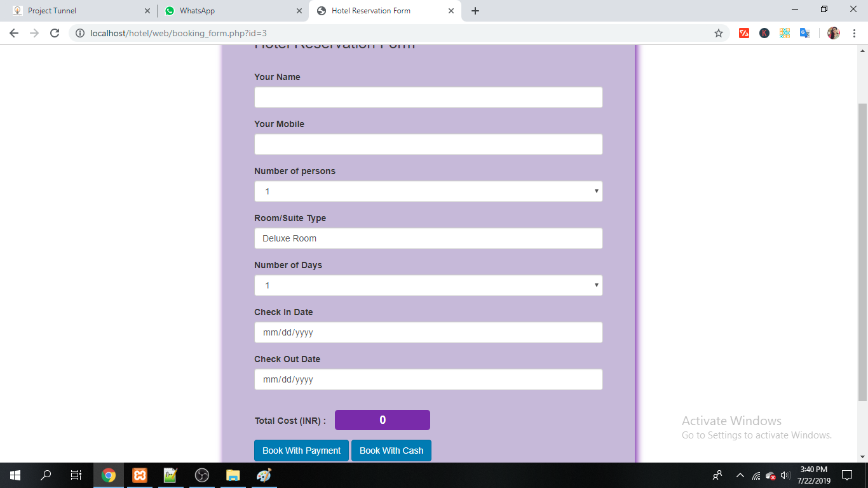Click the Google Translate extension icon
Screen dimensions: 868x488
[804, 33]
